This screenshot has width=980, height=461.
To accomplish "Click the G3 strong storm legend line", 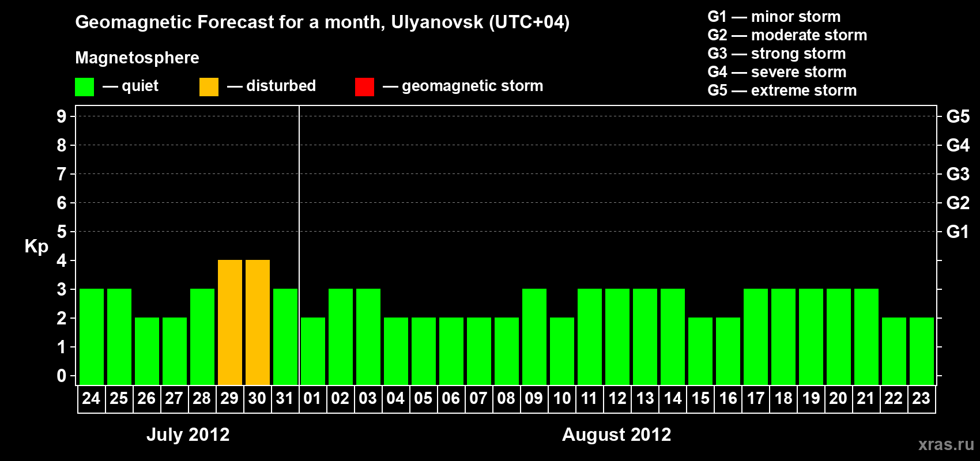I will [777, 54].
